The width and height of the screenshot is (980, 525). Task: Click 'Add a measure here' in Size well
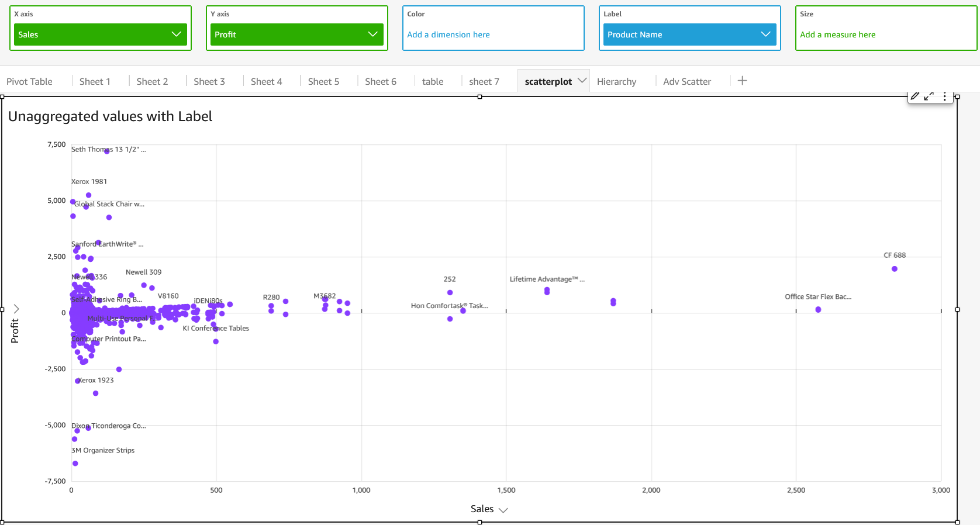coord(837,34)
